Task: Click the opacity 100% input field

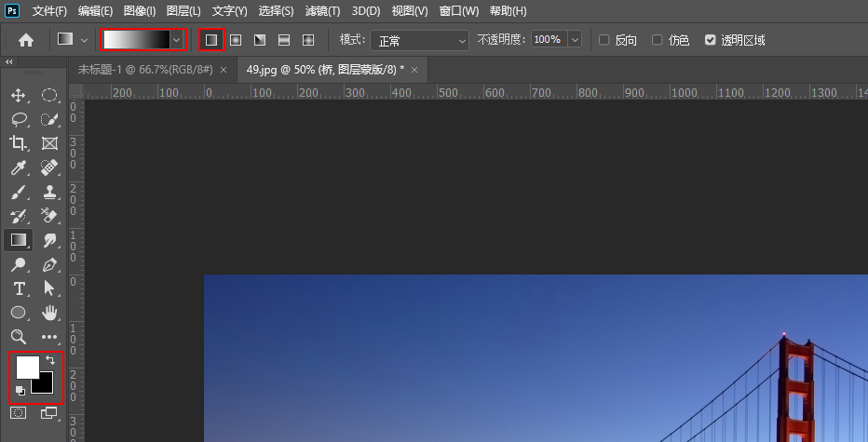Action: (x=549, y=40)
